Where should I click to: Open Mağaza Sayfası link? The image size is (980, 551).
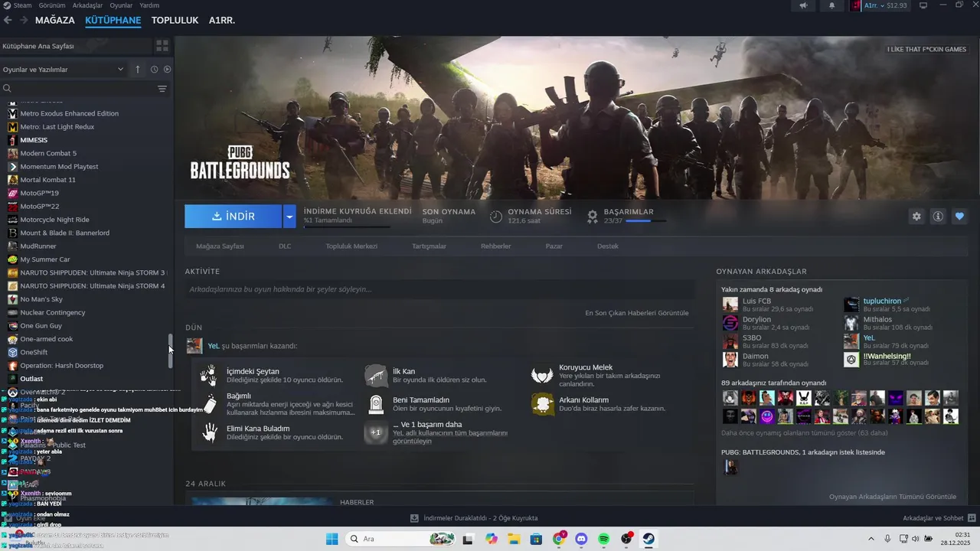click(x=220, y=246)
